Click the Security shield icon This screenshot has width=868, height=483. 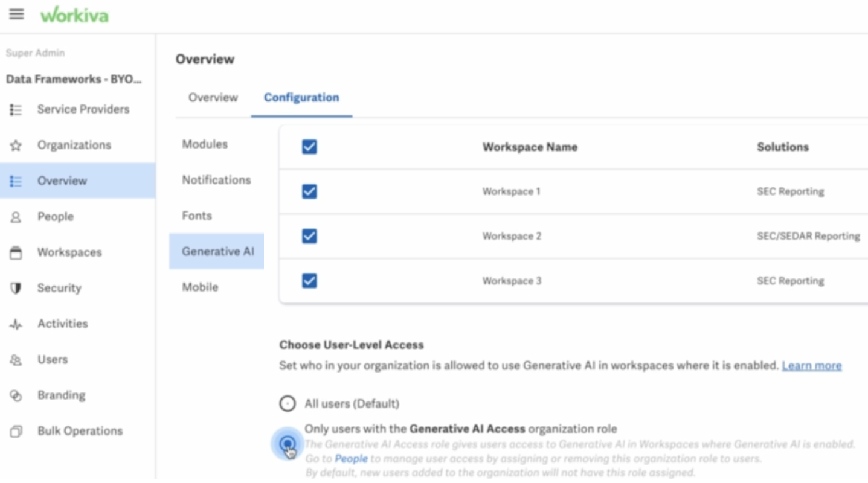point(16,289)
